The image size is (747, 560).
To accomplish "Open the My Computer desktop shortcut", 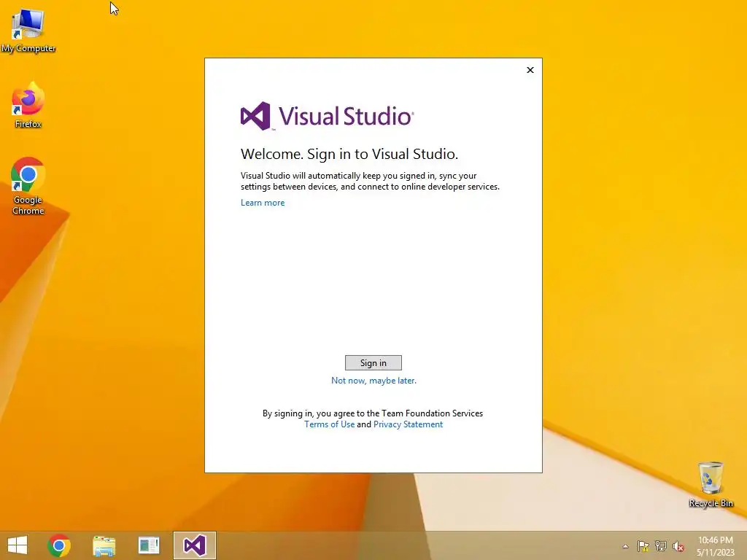I will [28, 31].
